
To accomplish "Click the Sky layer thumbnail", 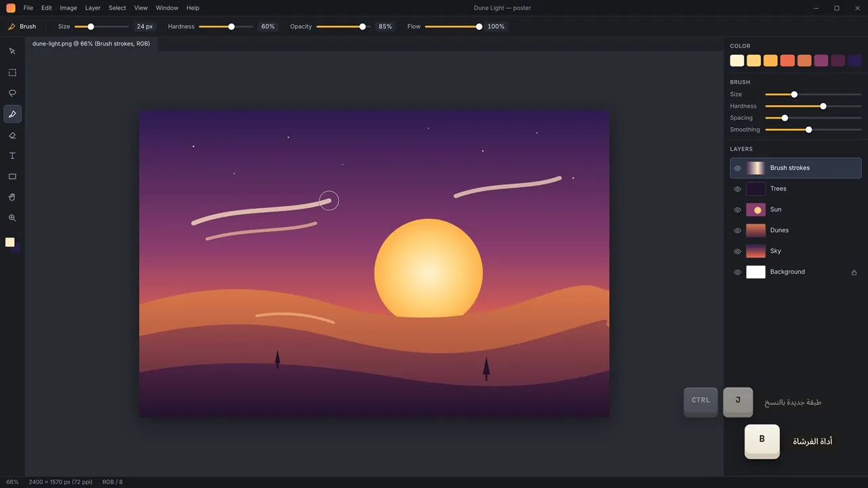I will click(755, 251).
